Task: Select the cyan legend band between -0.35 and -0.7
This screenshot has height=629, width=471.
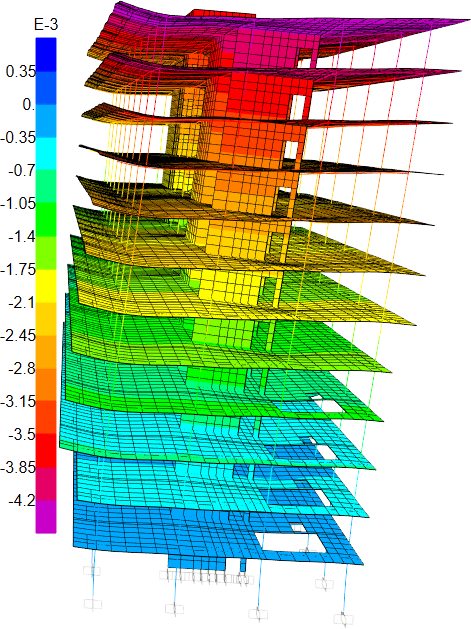Action: (x=46, y=154)
